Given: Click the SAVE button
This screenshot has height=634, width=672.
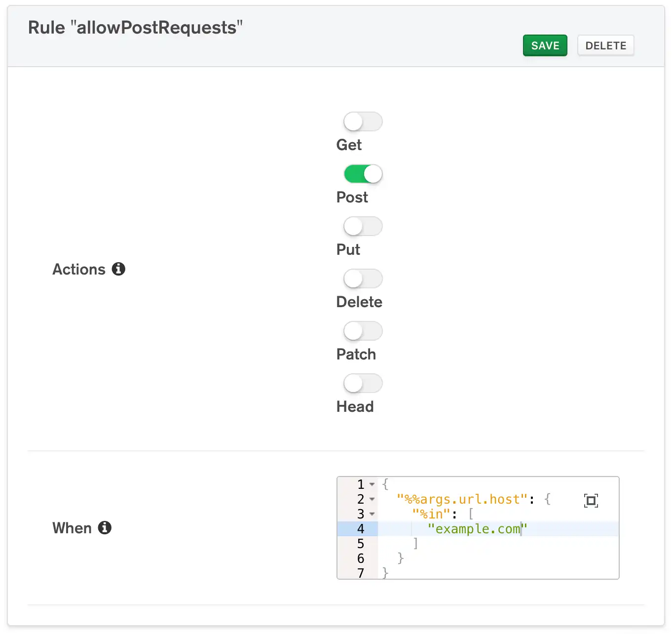Looking at the screenshot, I should [545, 45].
